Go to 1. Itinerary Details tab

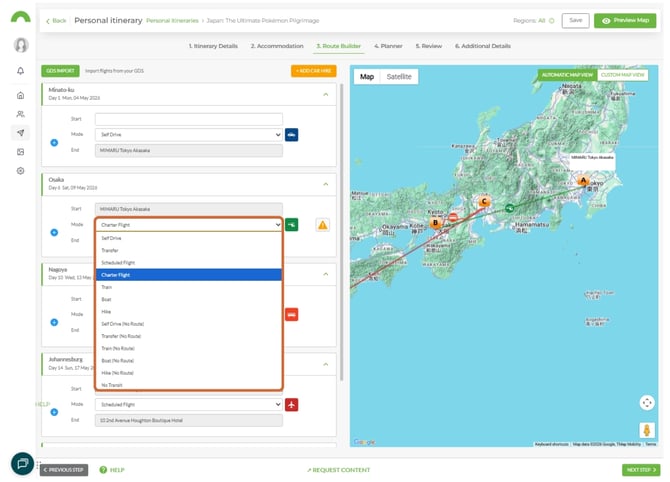pyautogui.click(x=213, y=46)
